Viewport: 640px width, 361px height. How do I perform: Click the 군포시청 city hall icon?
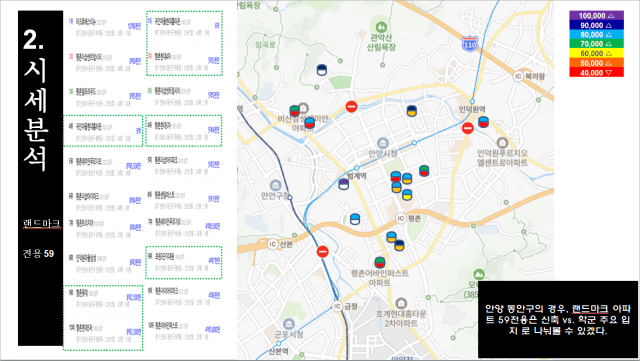click(289, 325)
